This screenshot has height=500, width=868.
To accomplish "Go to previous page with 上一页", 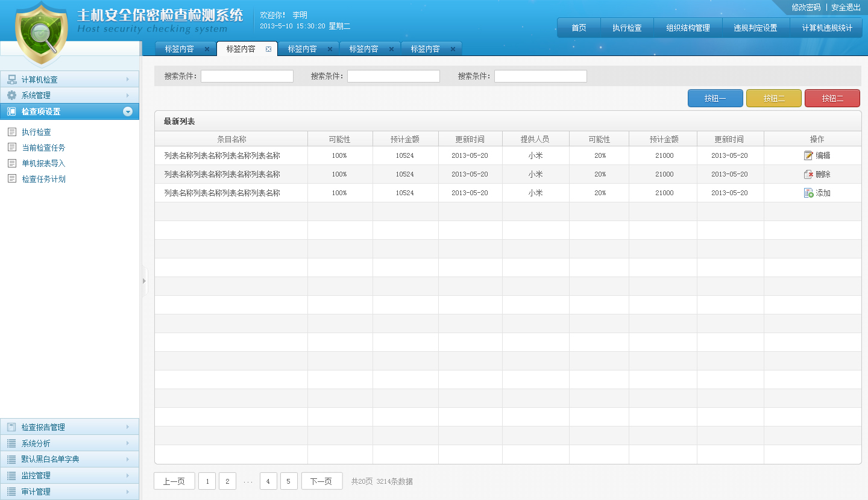I will tap(174, 481).
